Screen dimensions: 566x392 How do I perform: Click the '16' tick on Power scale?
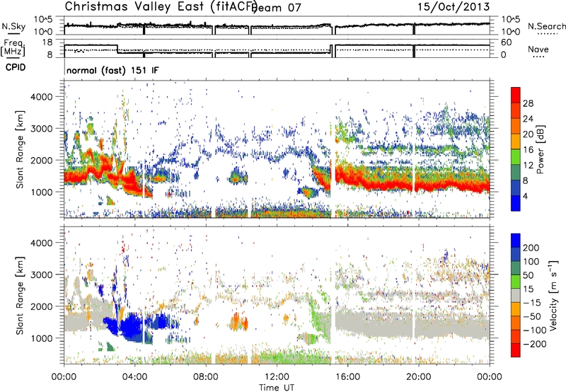pyautogui.click(x=528, y=150)
